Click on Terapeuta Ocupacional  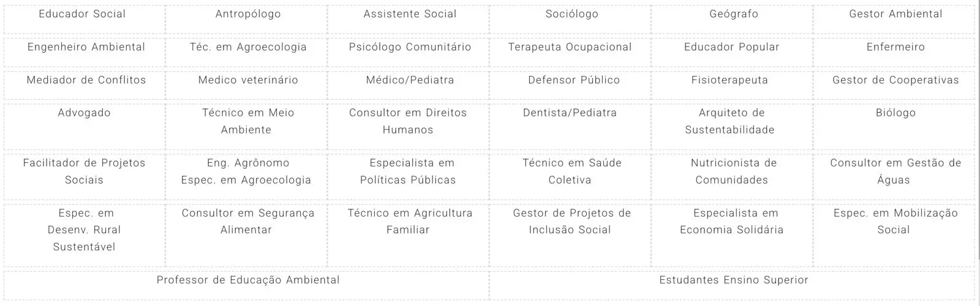(570, 47)
